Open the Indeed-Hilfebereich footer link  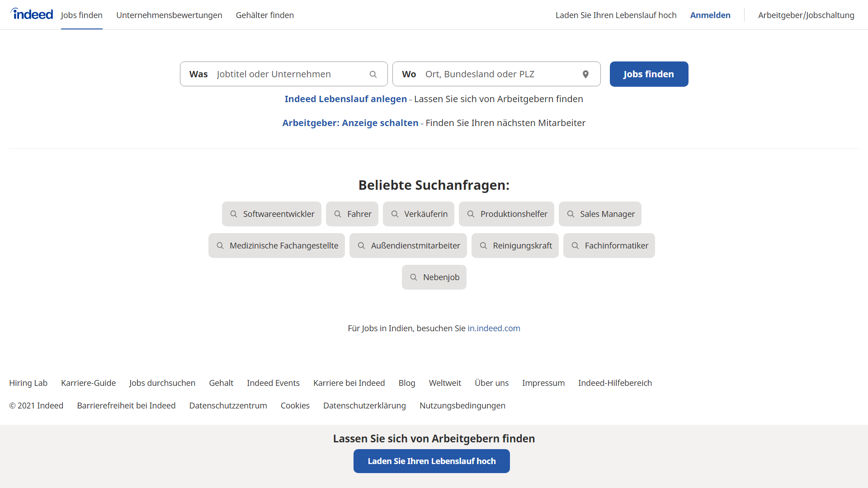pos(615,383)
